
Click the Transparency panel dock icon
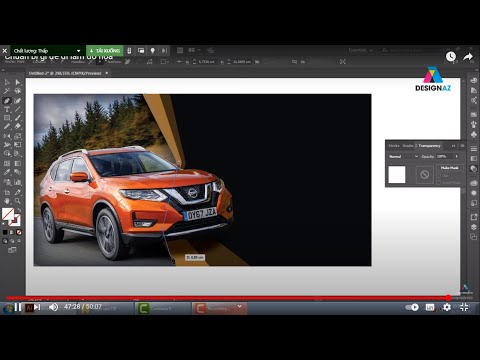474,168
